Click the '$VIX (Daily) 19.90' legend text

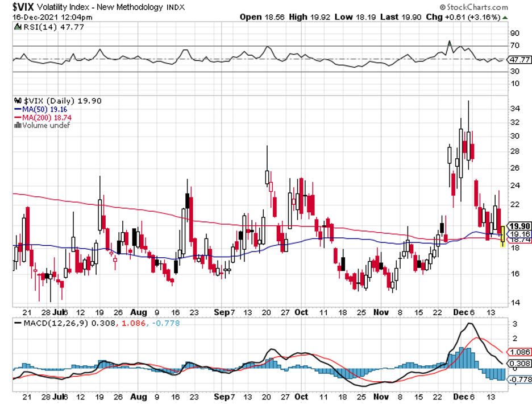[x=63, y=101]
